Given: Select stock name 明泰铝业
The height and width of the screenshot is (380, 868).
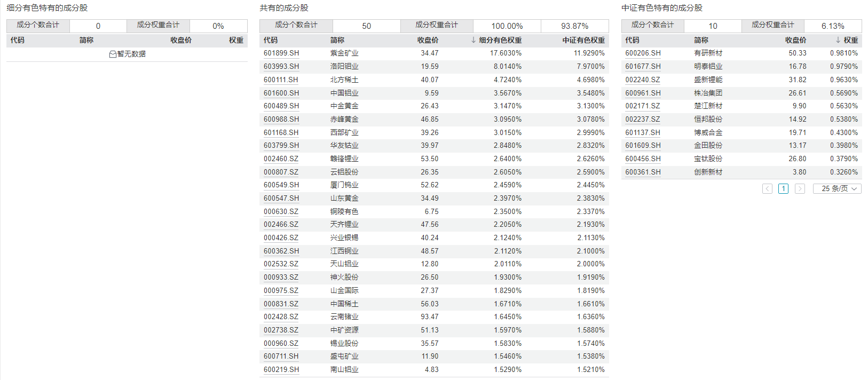Looking at the screenshot, I should tap(708, 67).
